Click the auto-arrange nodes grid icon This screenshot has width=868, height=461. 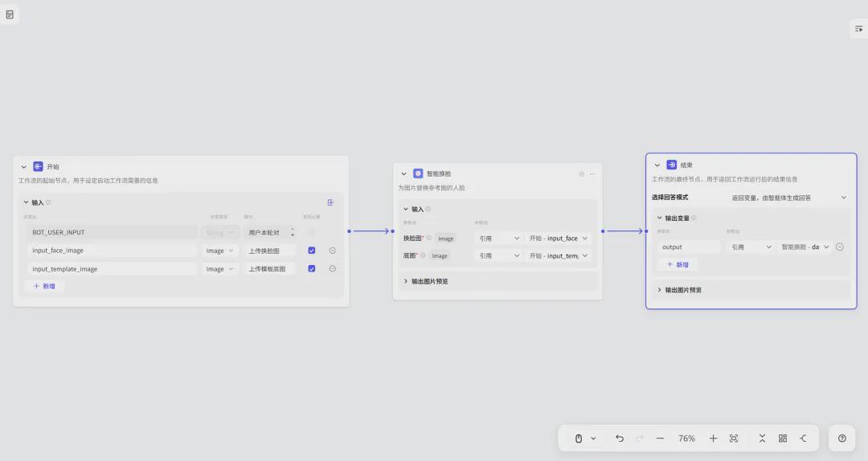783,439
